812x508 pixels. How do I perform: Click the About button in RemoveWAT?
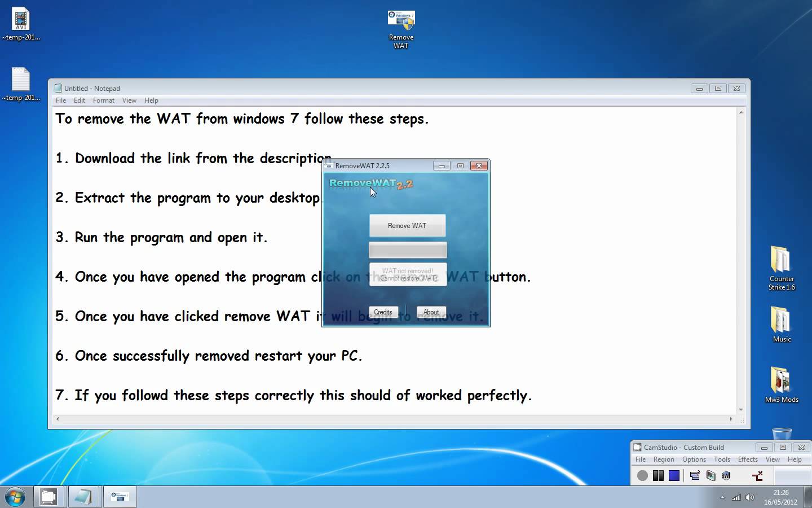431,312
